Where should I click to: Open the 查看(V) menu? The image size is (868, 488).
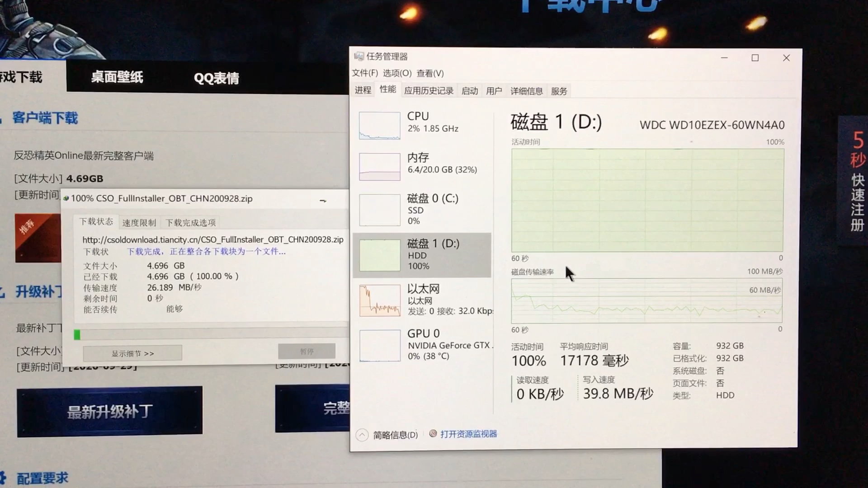tap(430, 73)
